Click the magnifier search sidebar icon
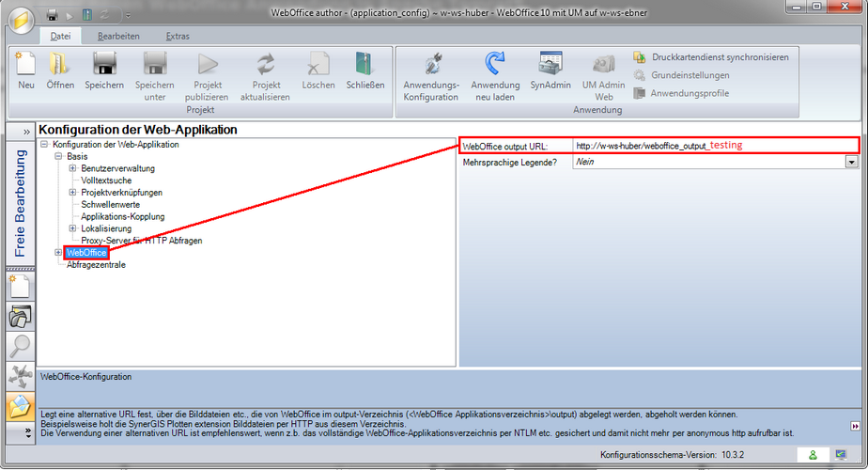Image resolution: width=868 pixels, height=470 pixels. tap(20, 347)
